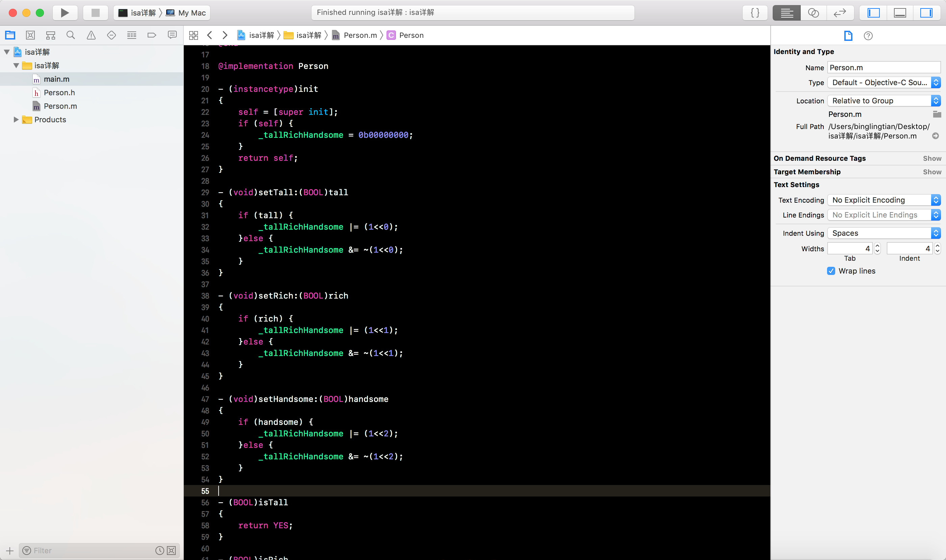946x560 pixels.
Task: Select main.m in the navigator
Action: click(92, 79)
